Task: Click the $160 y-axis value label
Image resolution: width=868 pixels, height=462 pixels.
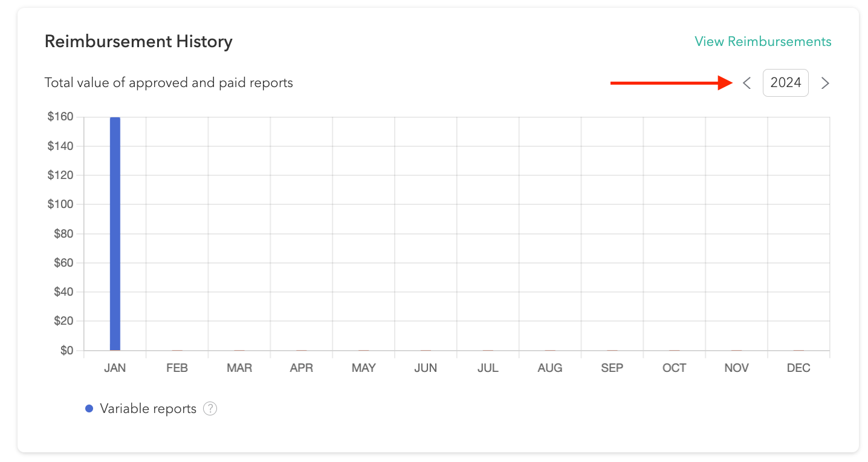Action: [x=60, y=117]
